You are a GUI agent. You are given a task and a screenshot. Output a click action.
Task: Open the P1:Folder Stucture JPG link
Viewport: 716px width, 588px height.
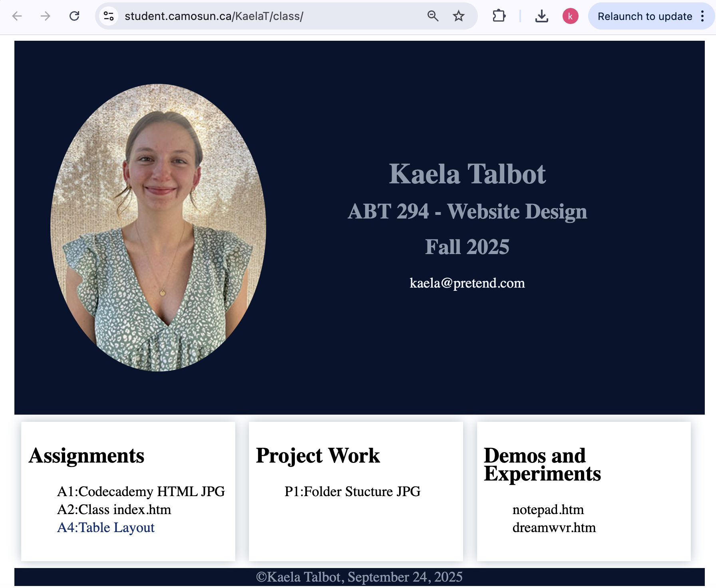click(352, 491)
